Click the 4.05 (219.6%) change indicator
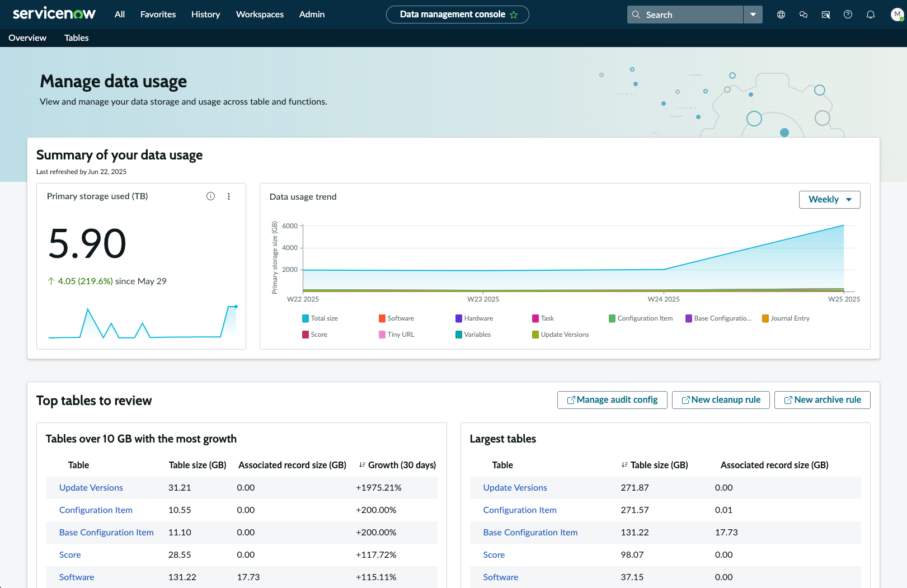The width and height of the screenshot is (907, 588). pos(85,281)
